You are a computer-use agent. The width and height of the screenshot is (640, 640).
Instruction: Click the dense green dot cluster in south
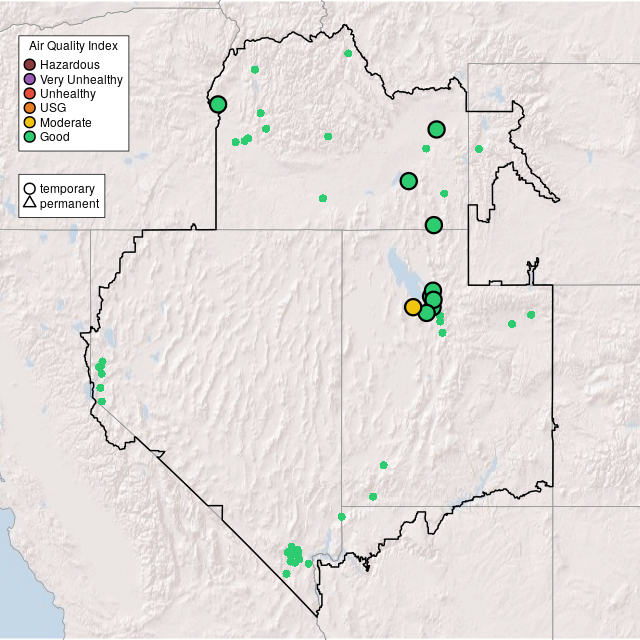coord(293,554)
